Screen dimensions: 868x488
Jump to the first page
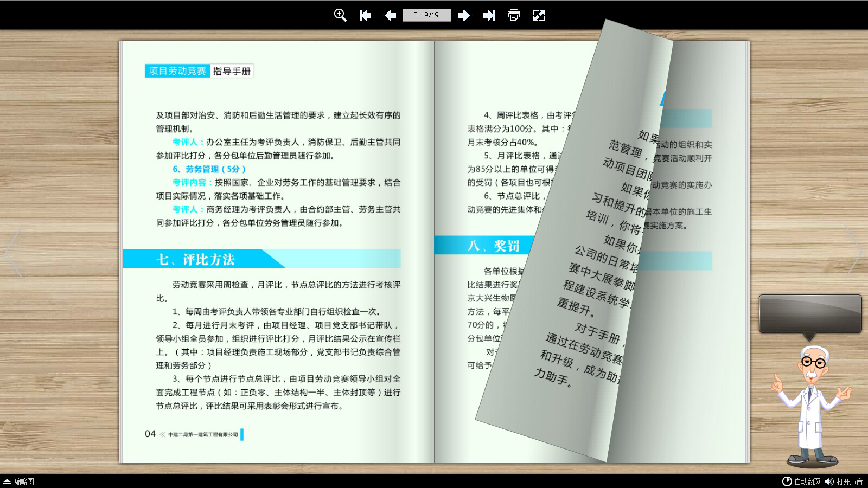[x=365, y=15]
